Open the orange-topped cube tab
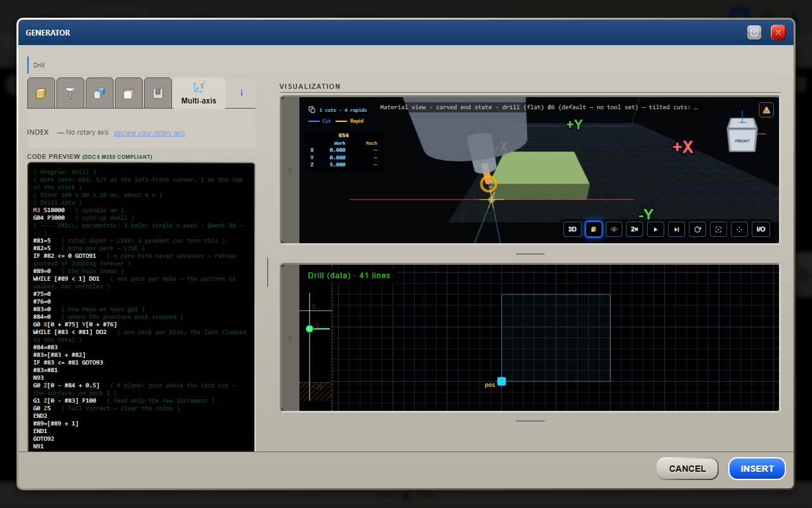812x508 pixels. coord(129,93)
